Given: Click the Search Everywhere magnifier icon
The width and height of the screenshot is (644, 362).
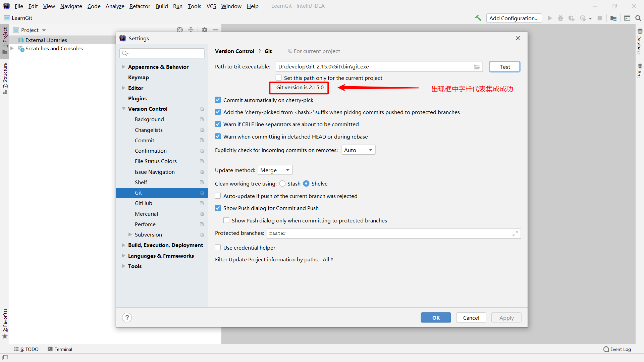Looking at the screenshot, I should click(x=638, y=18).
